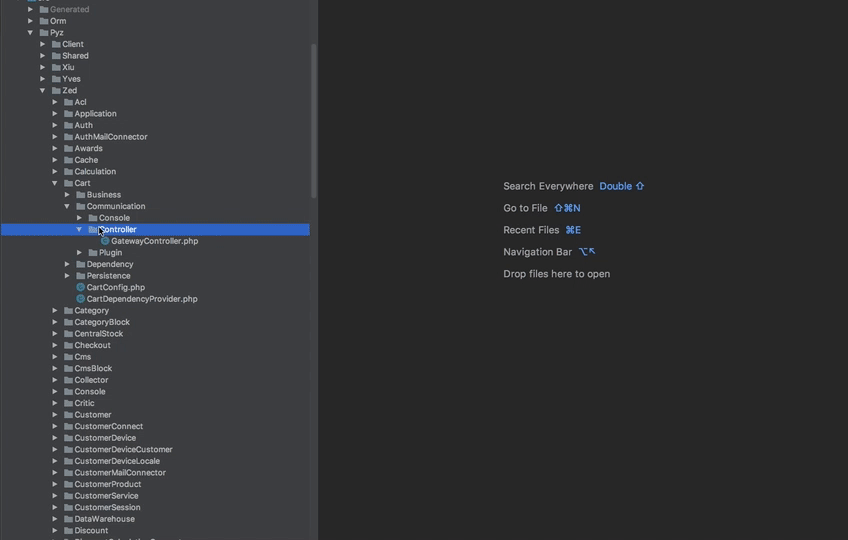Click the Auth folder icon
The width and height of the screenshot is (848, 540).
pos(68,126)
